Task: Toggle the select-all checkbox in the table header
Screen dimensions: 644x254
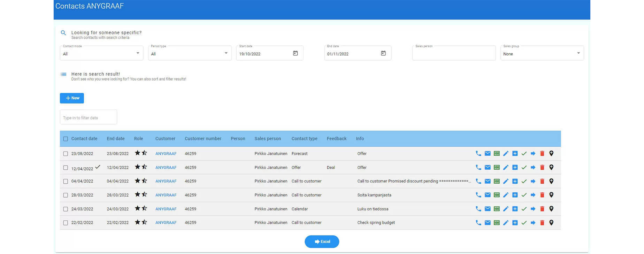Action: [x=66, y=139]
